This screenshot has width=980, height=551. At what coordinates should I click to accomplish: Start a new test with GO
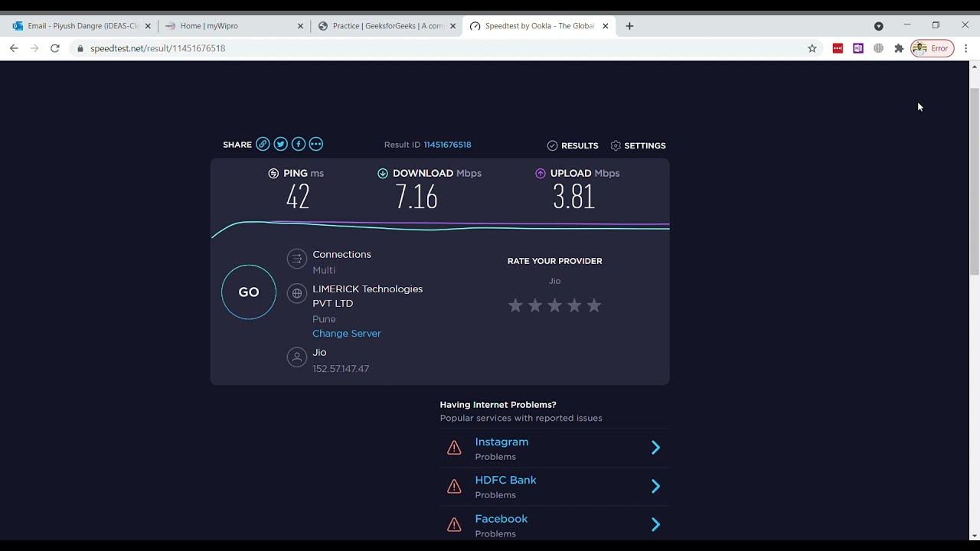coord(249,292)
